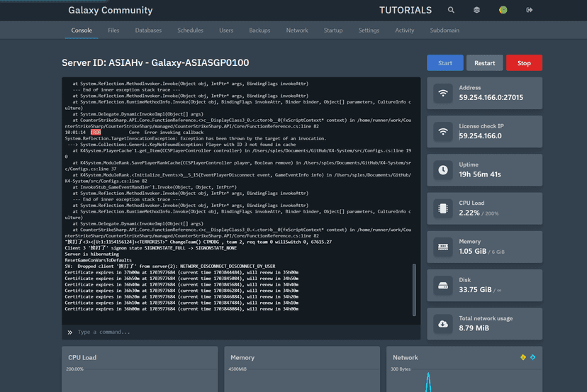Click the command prompt chevrons icon

(69, 332)
